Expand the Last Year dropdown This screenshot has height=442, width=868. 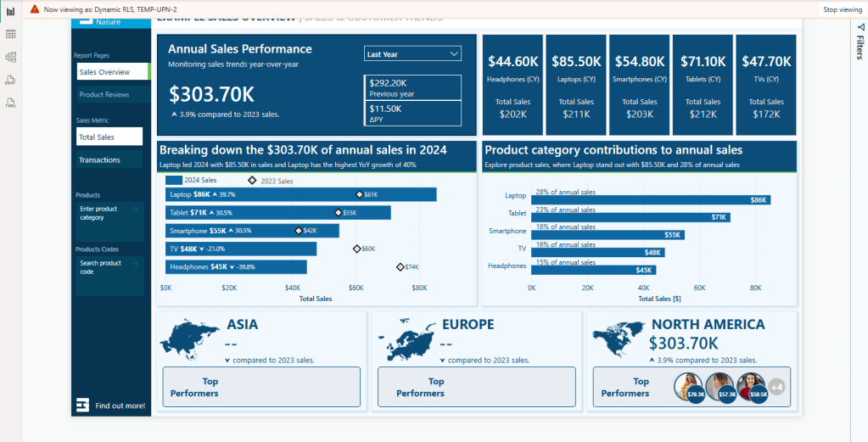pyautogui.click(x=412, y=54)
